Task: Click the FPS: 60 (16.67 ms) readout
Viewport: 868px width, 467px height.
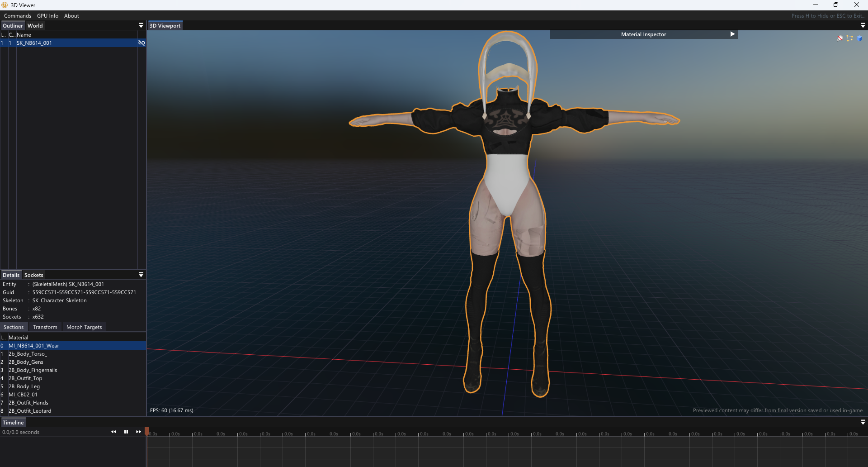Action: (172, 410)
